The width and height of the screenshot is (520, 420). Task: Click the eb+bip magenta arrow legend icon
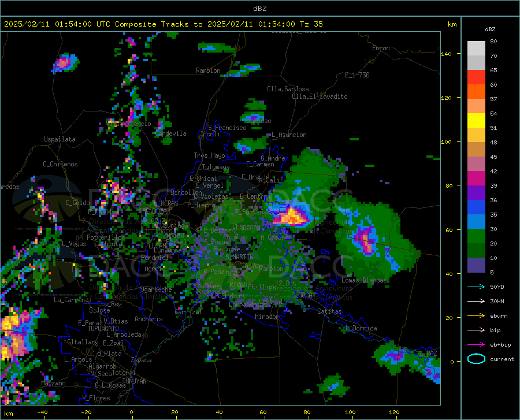(x=476, y=345)
